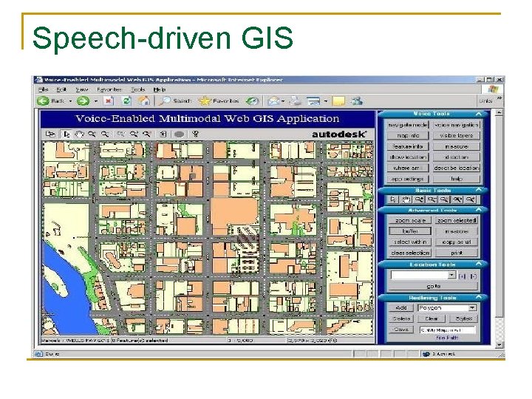Click the grey Stop oval in map toolbar
The height and width of the screenshot is (399, 532).
(179, 134)
